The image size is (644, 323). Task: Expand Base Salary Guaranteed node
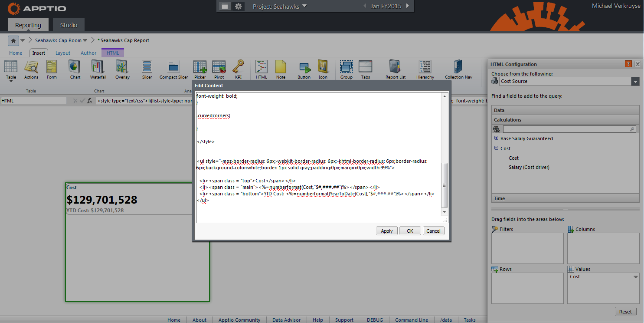pyautogui.click(x=496, y=138)
